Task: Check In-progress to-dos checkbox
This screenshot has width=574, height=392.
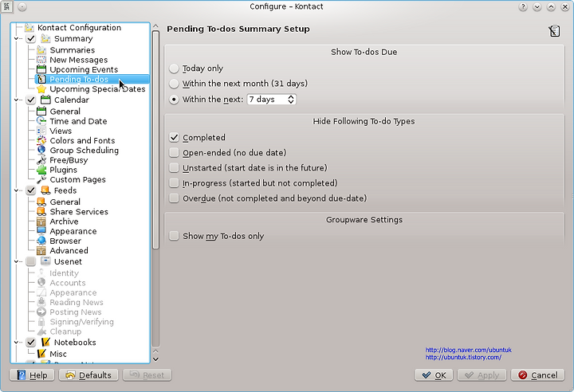Action: tap(174, 182)
